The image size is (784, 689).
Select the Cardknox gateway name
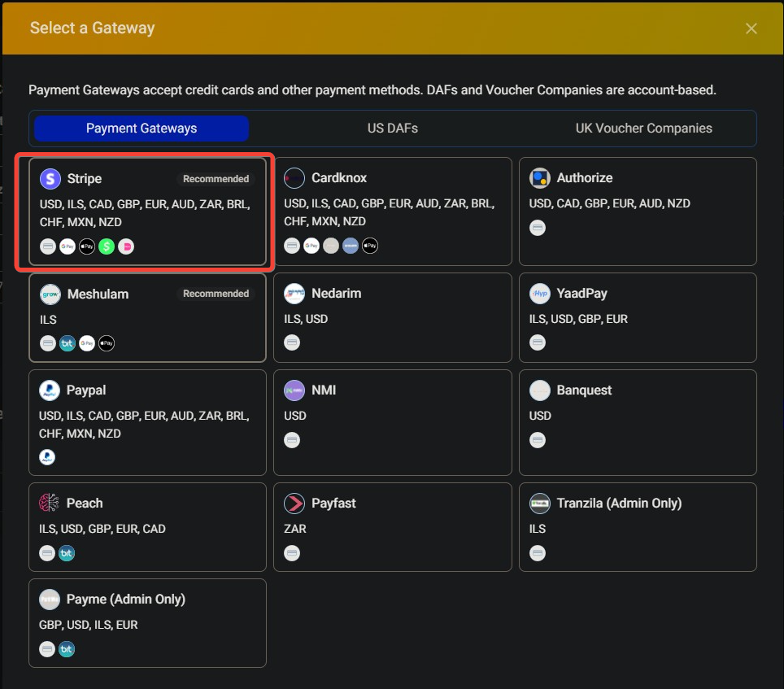tap(339, 178)
